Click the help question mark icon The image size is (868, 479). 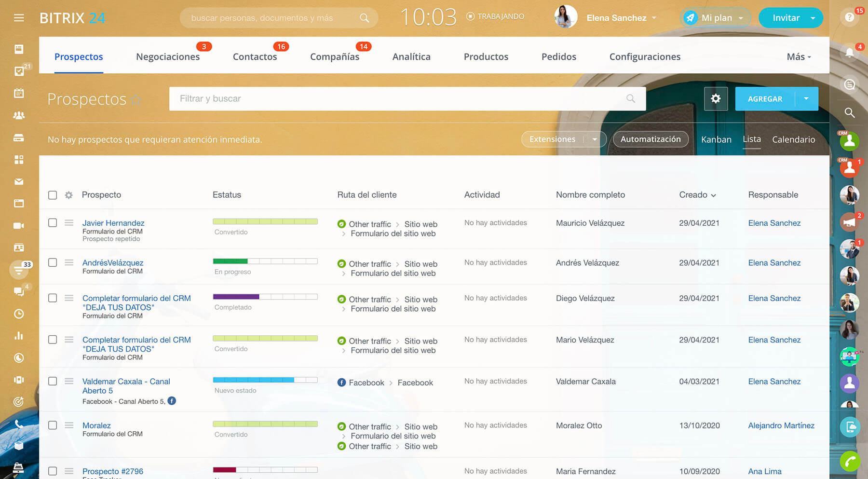click(850, 18)
